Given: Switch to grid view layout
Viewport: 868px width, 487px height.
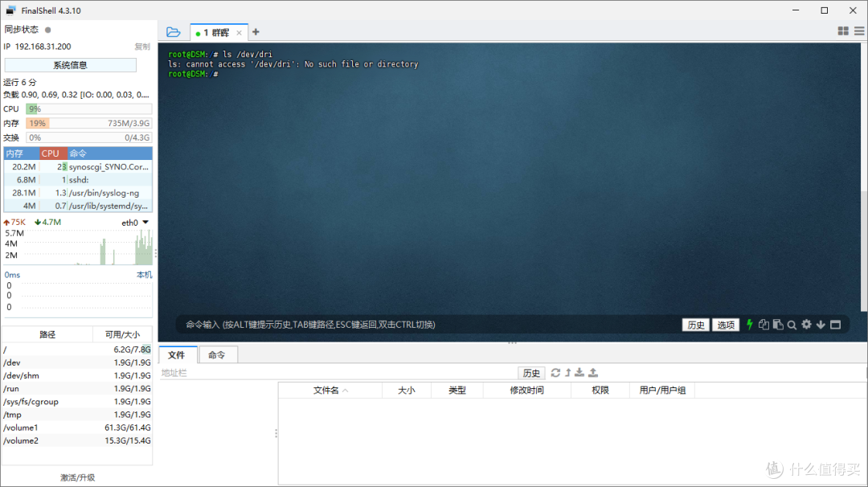Looking at the screenshot, I should click(x=842, y=31).
